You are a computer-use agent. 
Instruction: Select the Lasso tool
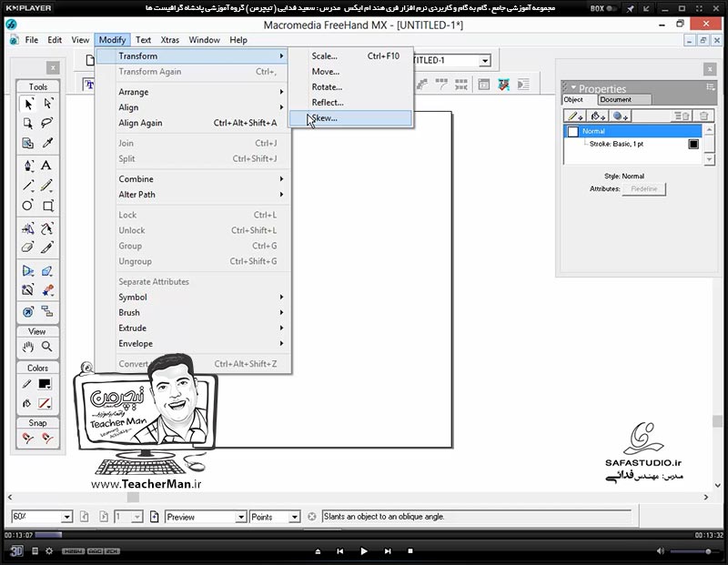point(48,123)
